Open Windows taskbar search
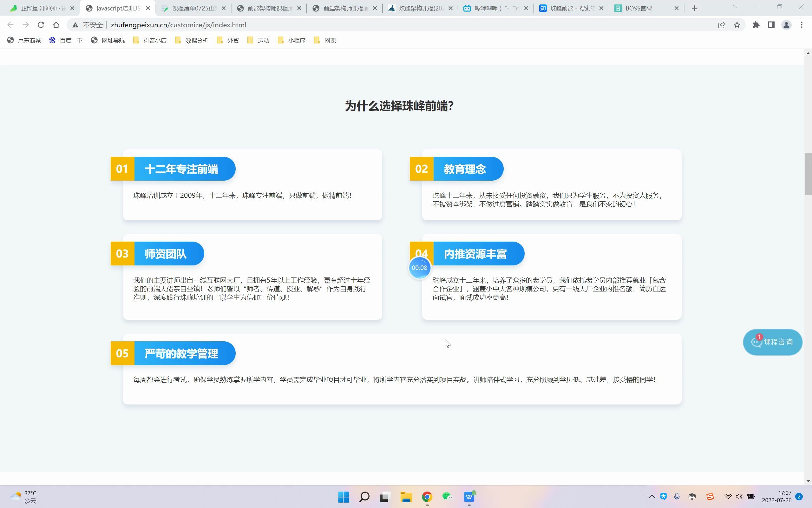The image size is (812, 508). point(364,497)
